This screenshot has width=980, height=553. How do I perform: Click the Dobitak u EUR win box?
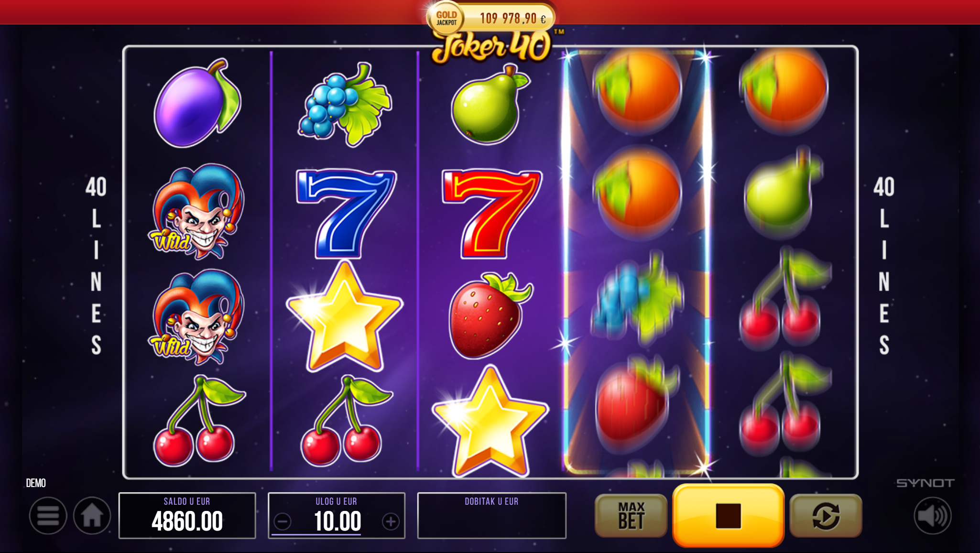[492, 516]
